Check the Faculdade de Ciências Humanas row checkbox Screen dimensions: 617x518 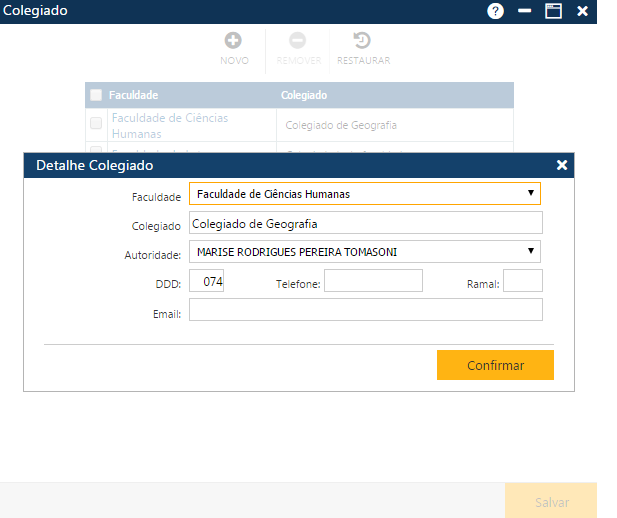pyautogui.click(x=96, y=124)
